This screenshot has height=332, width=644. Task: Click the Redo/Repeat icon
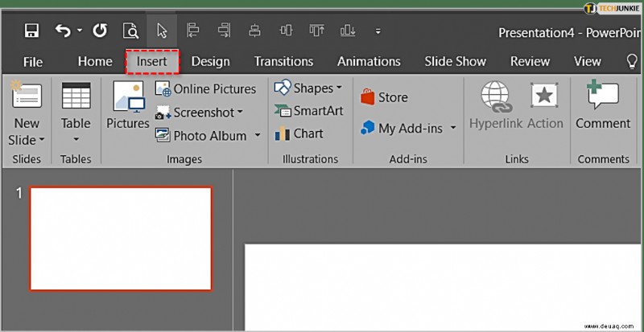click(100, 31)
